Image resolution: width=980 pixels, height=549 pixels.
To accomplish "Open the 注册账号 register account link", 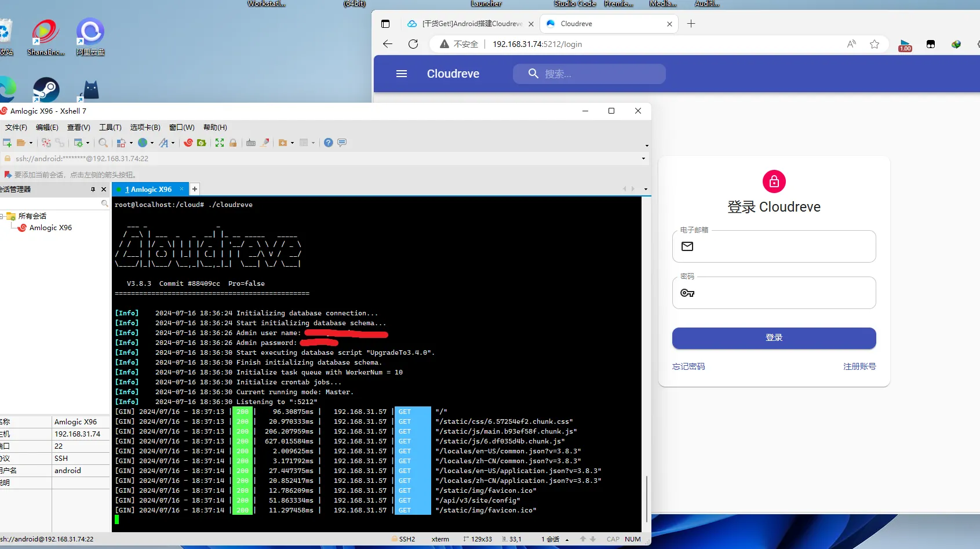I will pyautogui.click(x=859, y=366).
